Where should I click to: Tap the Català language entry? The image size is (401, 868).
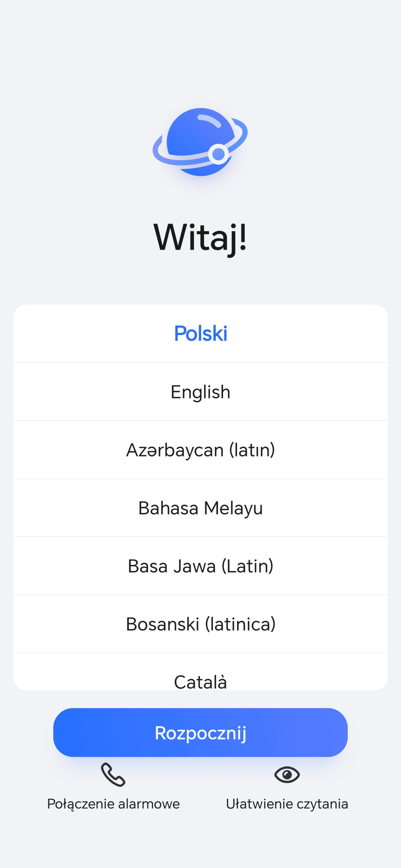click(200, 681)
